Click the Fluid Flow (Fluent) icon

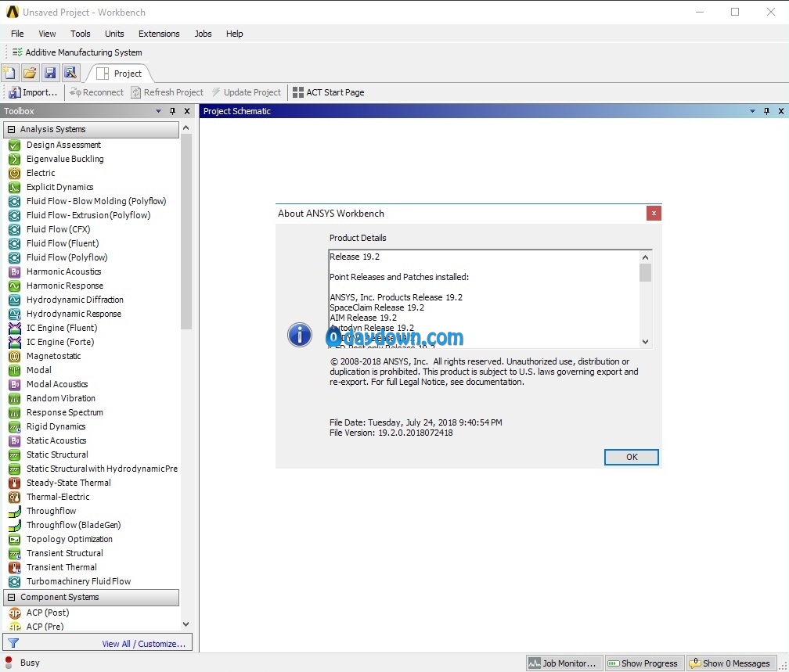[15, 243]
